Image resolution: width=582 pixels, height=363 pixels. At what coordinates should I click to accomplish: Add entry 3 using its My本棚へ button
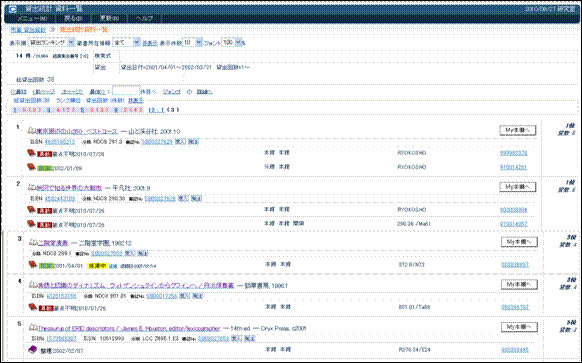tap(519, 242)
